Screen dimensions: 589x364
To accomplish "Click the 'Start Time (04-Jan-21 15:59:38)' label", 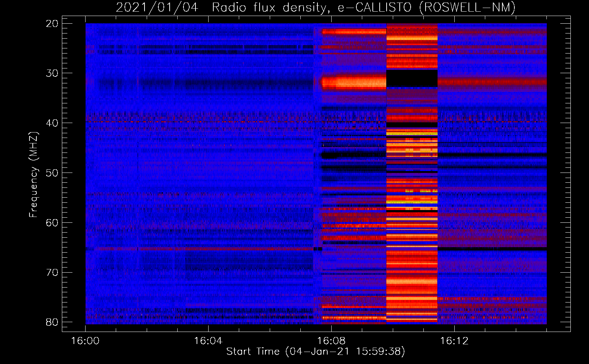I will (316, 352).
